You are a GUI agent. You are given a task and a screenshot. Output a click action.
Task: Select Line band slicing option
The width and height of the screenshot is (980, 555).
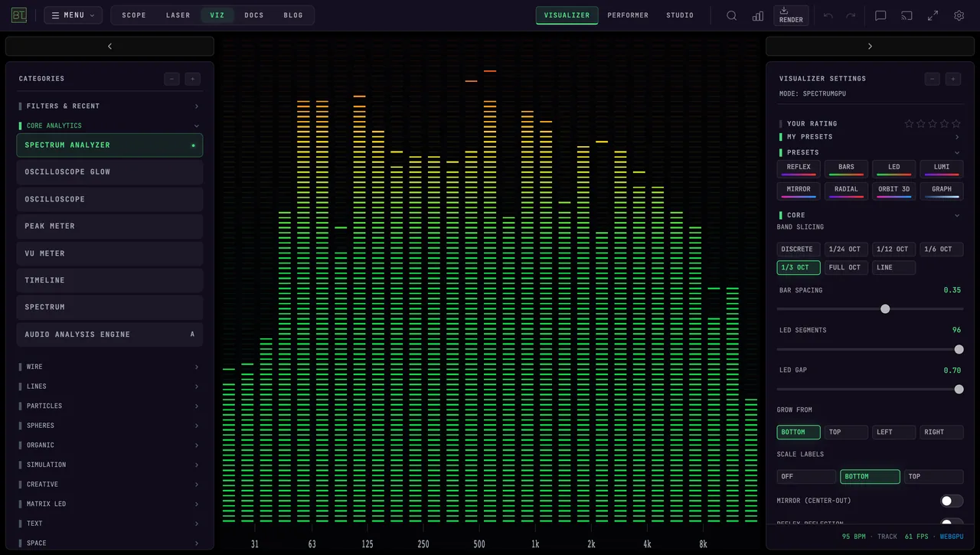click(893, 267)
